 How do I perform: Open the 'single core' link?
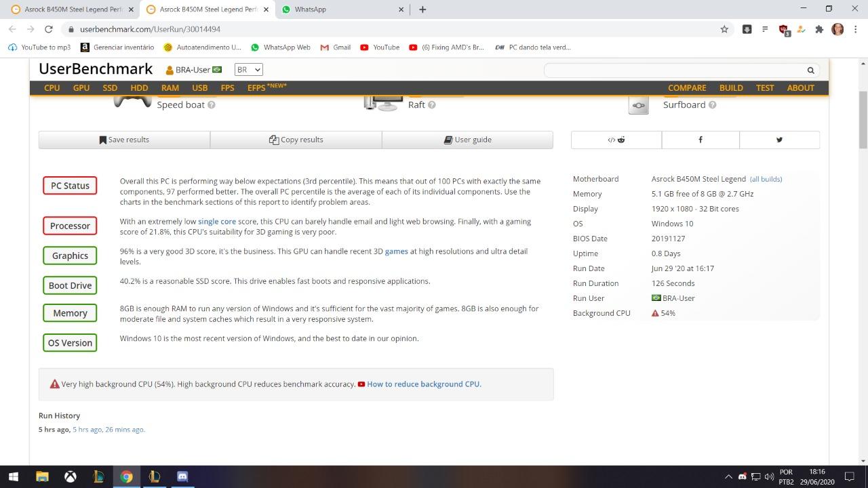pos(217,222)
